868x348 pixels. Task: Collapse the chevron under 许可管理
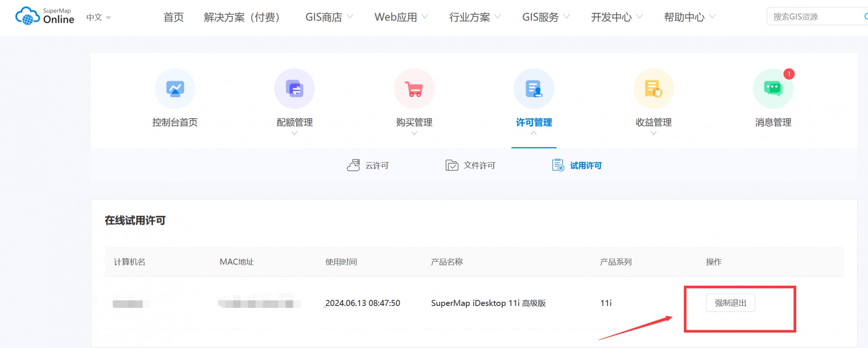click(534, 133)
